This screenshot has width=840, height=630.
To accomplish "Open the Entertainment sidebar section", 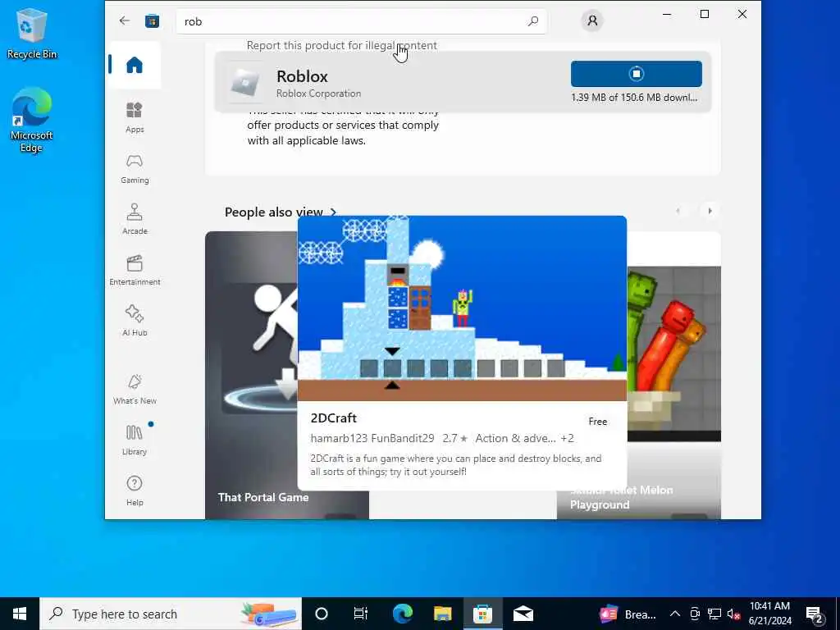I will 135,270.
